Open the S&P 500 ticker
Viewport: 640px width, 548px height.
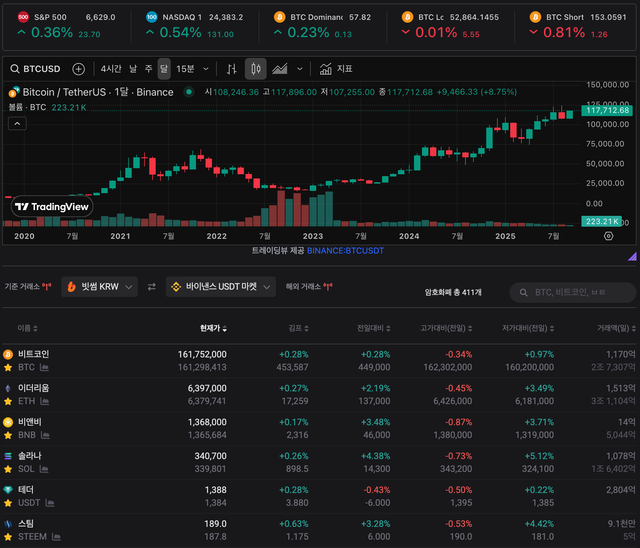(x=67, y=25)
